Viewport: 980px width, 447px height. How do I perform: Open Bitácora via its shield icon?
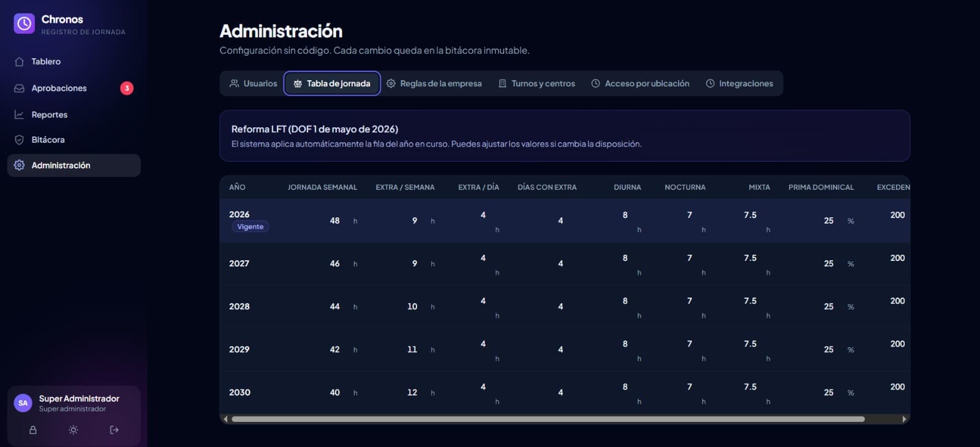click(19, 140)
